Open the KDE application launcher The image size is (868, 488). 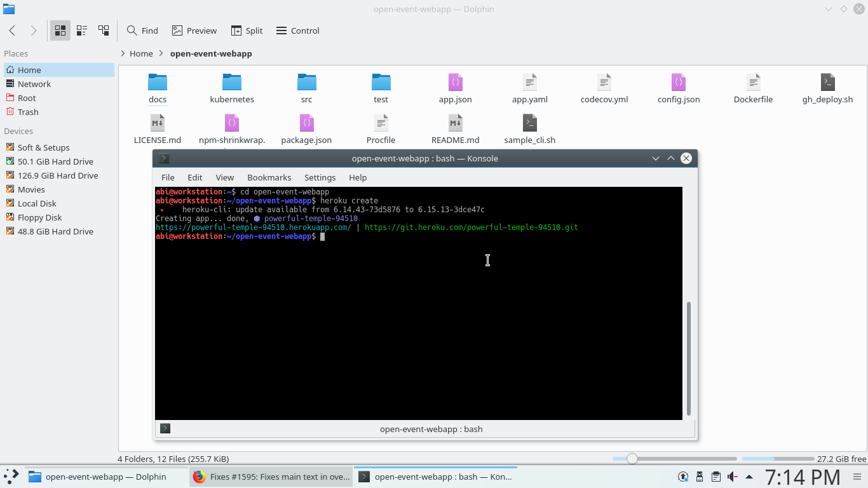[11, 477]
